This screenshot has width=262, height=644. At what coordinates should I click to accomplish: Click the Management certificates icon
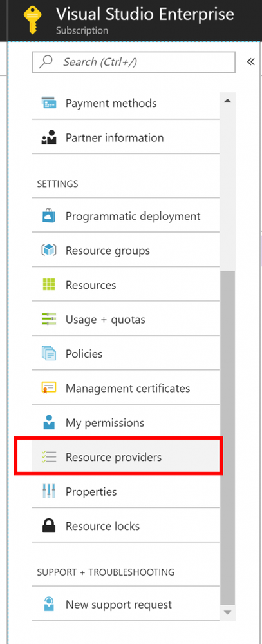point(49,388)
